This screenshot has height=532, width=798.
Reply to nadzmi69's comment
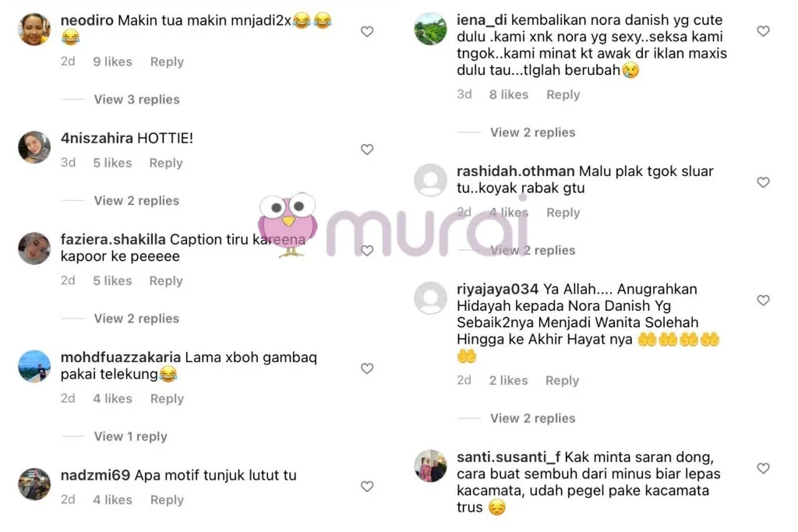[167, 501]
